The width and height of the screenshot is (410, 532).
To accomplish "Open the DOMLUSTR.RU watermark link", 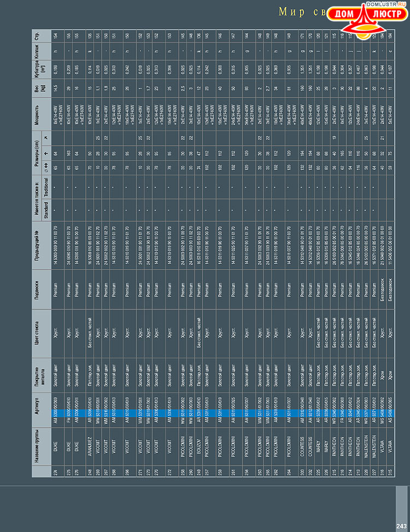I will [x=389, y=4].
